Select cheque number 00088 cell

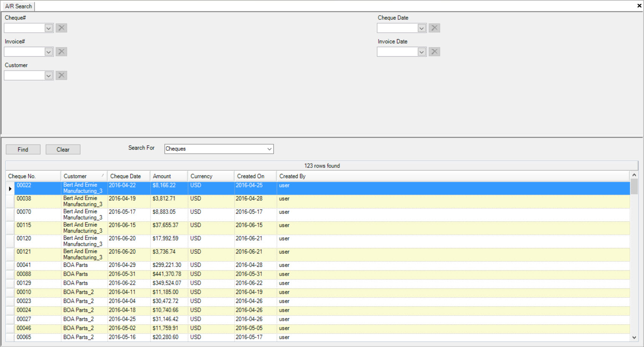tap(38, 274)
